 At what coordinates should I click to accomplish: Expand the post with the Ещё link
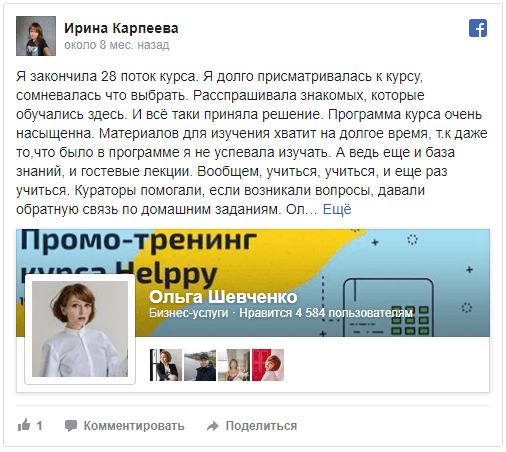[x=337, y=209]
